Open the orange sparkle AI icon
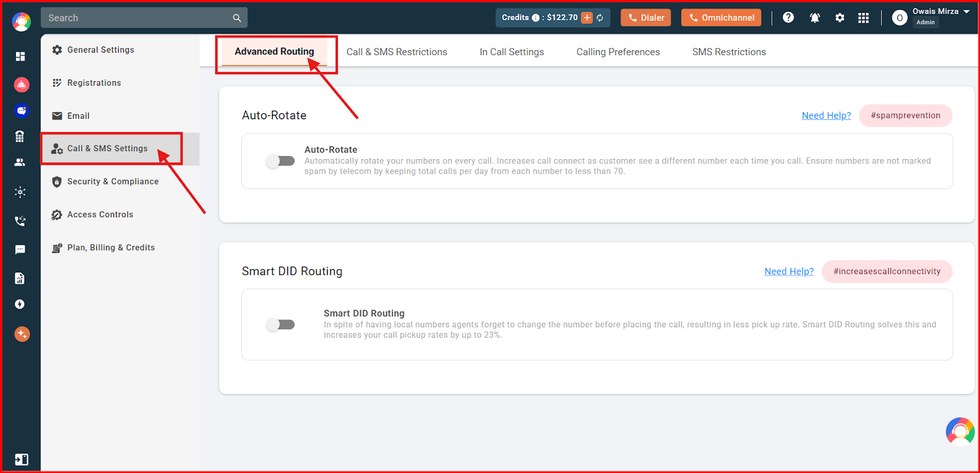Screen dimensions: 980x473 (x=22, y=334)
